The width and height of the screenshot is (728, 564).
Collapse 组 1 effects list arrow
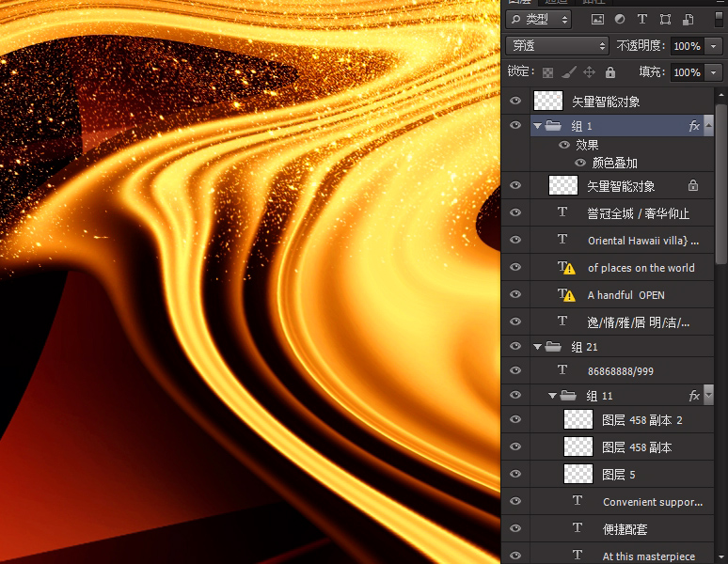(708, 125)
